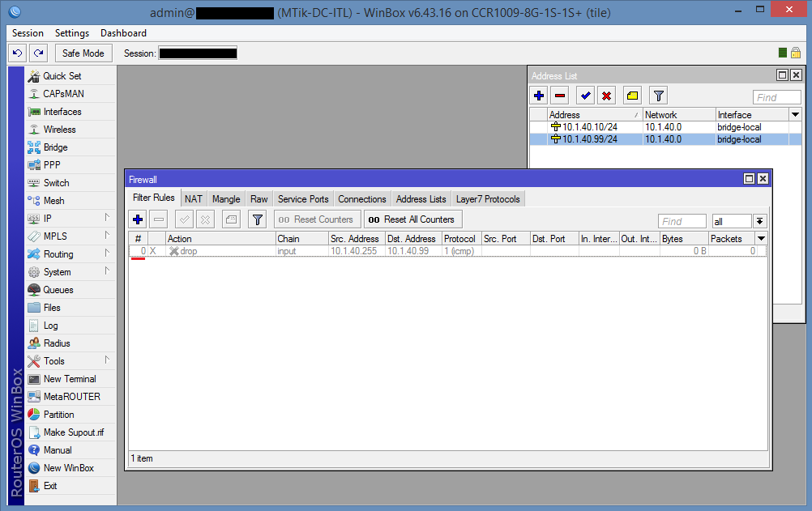Add a comment to firewall rule
The width and height of the screenshot is (812, 511).
232,219
